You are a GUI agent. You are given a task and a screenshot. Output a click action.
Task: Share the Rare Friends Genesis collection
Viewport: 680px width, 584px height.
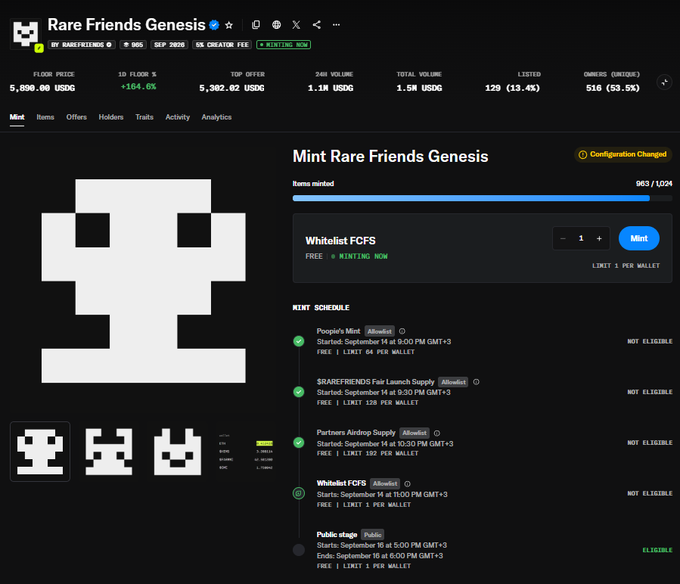click(317, 25)
